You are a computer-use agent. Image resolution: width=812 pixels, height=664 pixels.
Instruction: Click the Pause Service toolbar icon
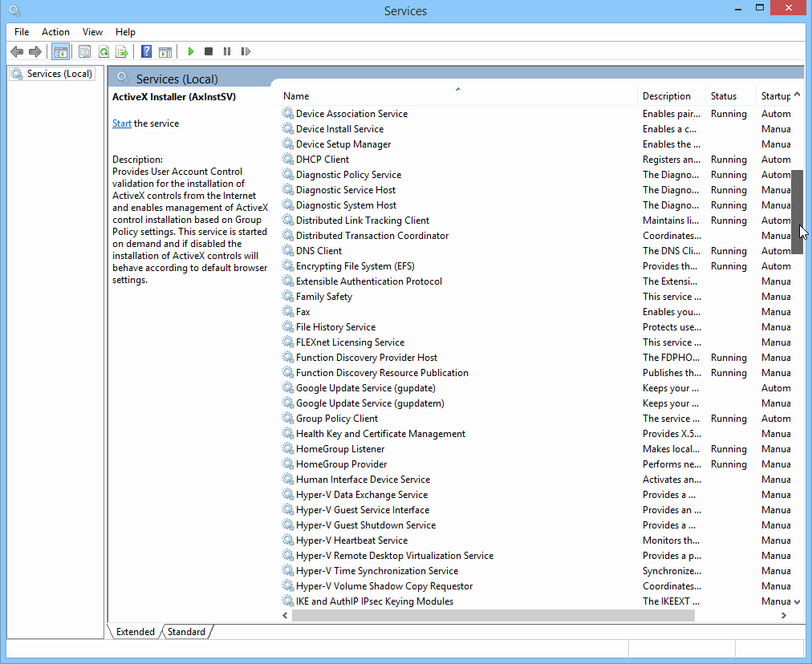click(x=227, y=51)
